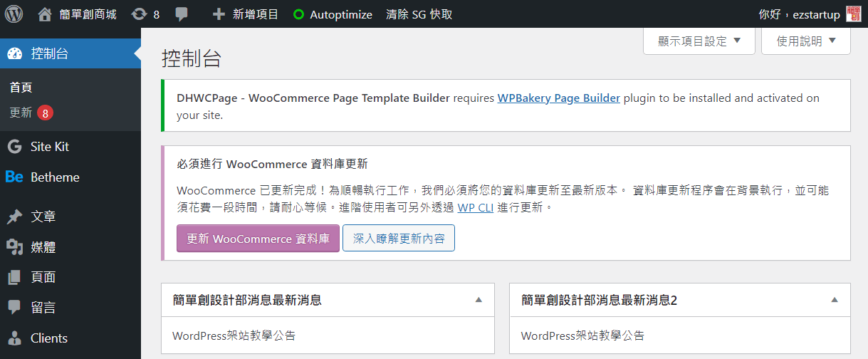868x359 pixels.
Task: Select 首頁 submenu item
Action: [x=21, y=88]
